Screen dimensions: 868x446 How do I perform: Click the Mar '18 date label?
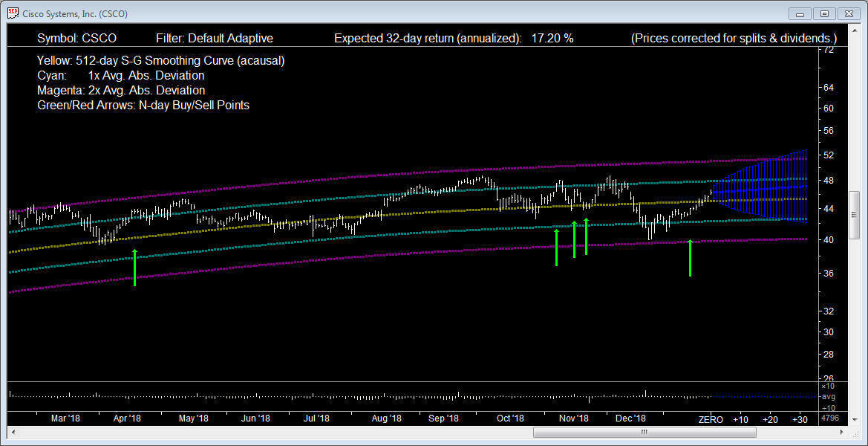coord(65,418)
